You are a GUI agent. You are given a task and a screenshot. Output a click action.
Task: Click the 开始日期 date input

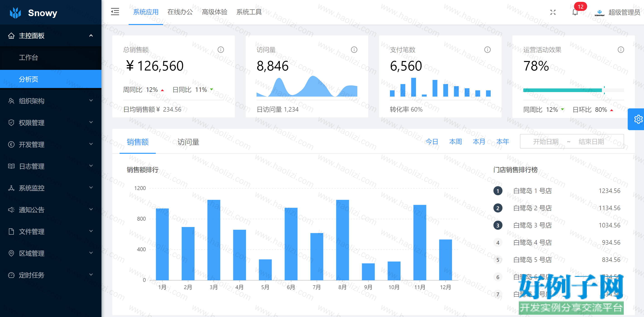545,142
